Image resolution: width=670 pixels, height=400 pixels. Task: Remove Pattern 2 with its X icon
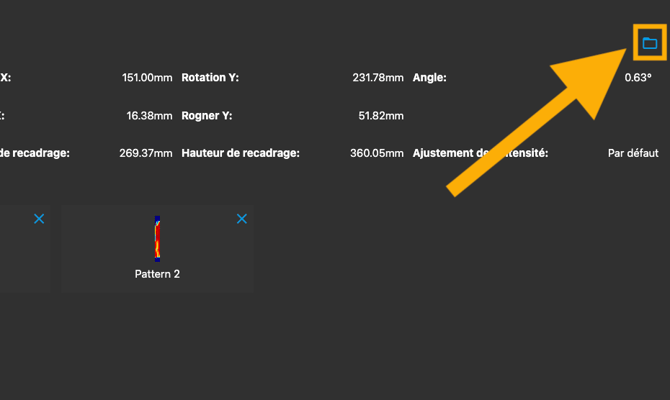tap(242, 218)
